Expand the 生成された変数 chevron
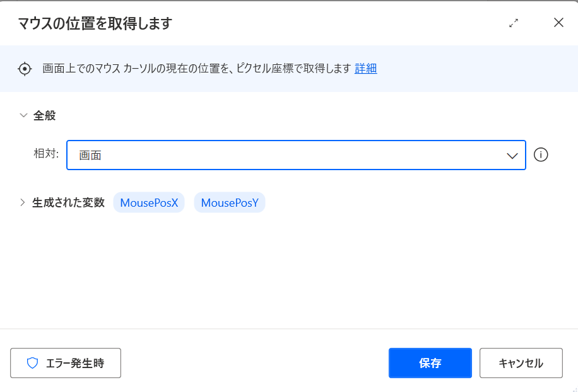The height and width of the screenshot is (392, 578). pos(23,202)
